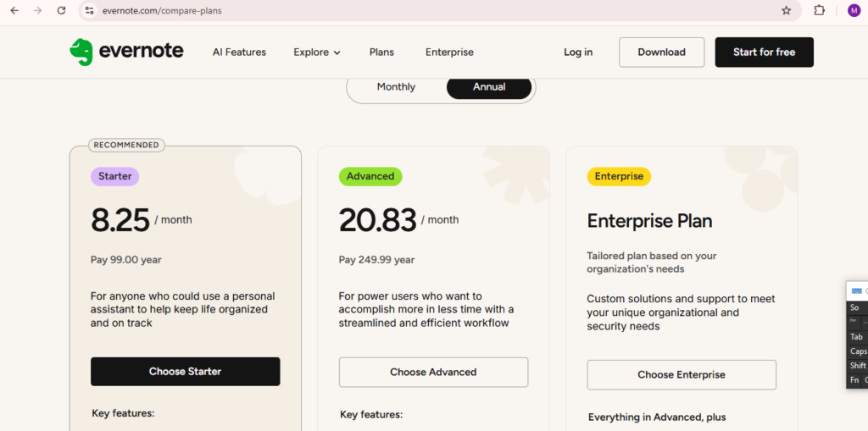Click Start for free
This screenshot has height=431, width=868.
pos(764,52)
